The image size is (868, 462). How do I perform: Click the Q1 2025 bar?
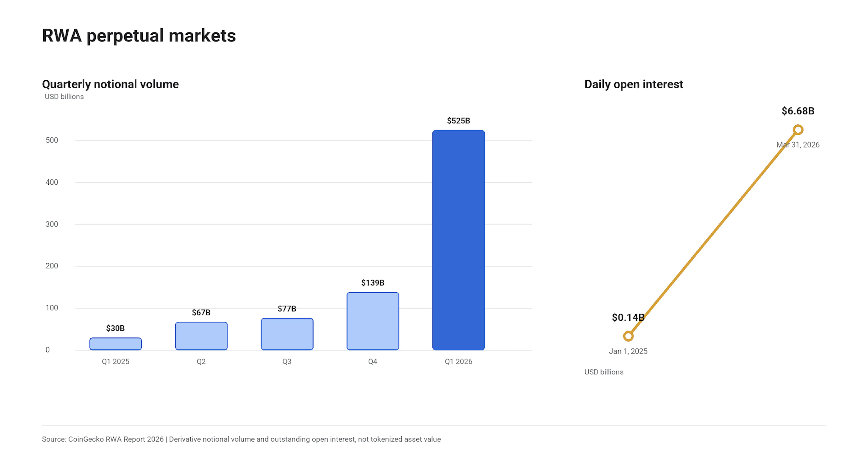[x=116, y=344]
